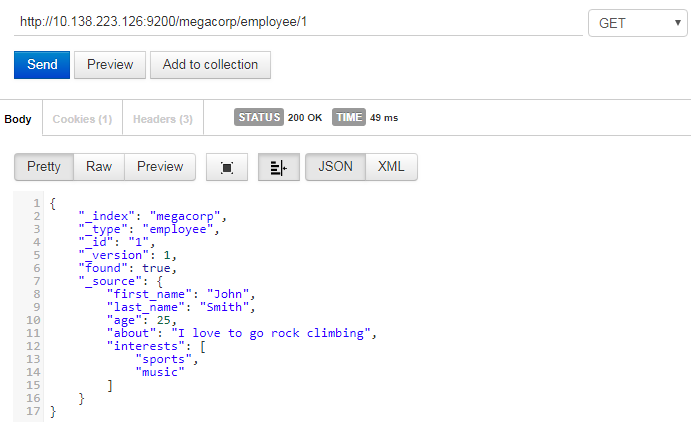The width and height of the screenshot is (691, 445).
Task: Click the "_id": "1" line
Action: click(x=117, y=242)
